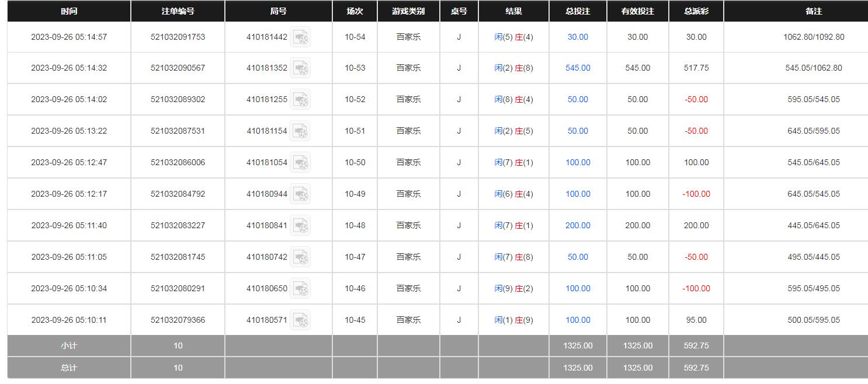
Task: Click the 场次 column header
Action: (355, 11)
